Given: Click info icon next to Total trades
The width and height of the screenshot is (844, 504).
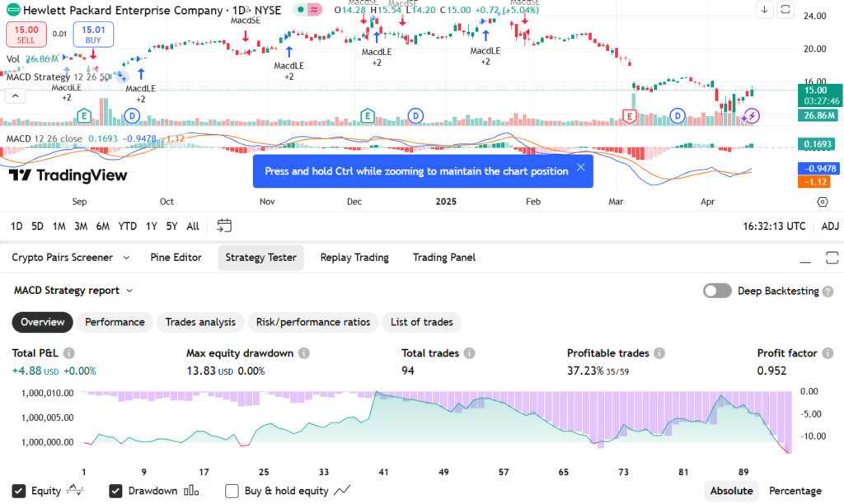Looking at the screenshot, I should (x=469, y=352).
